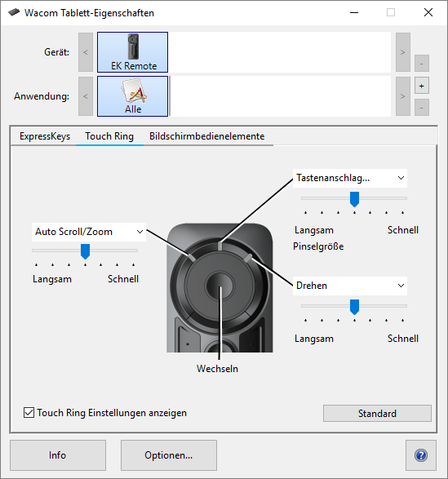
Task: Open the Auto Scroll/Zoom dropdown
Action: pos(89,232)
